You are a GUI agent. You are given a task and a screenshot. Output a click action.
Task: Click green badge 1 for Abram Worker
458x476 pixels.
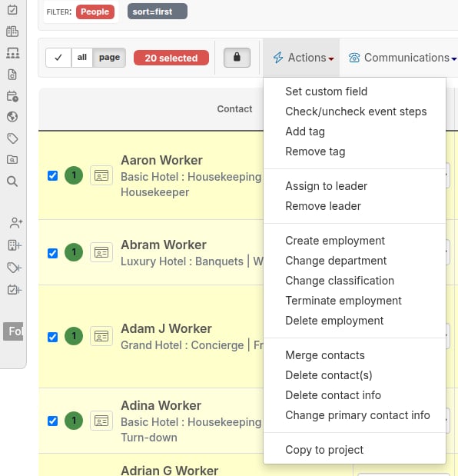coord(74,252)
